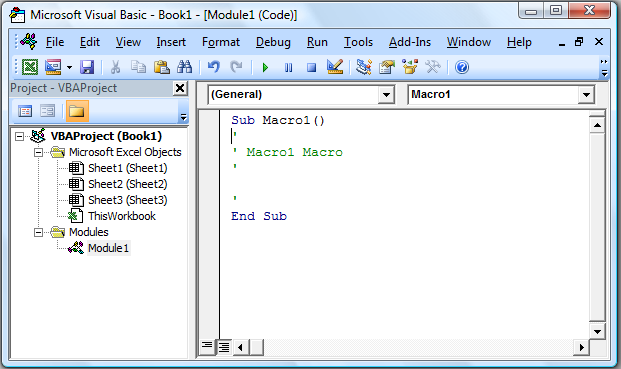Viewport: 621px width, 369px height.
Task: Open the toolbar options overflow arrow
Action: [604, 67]
